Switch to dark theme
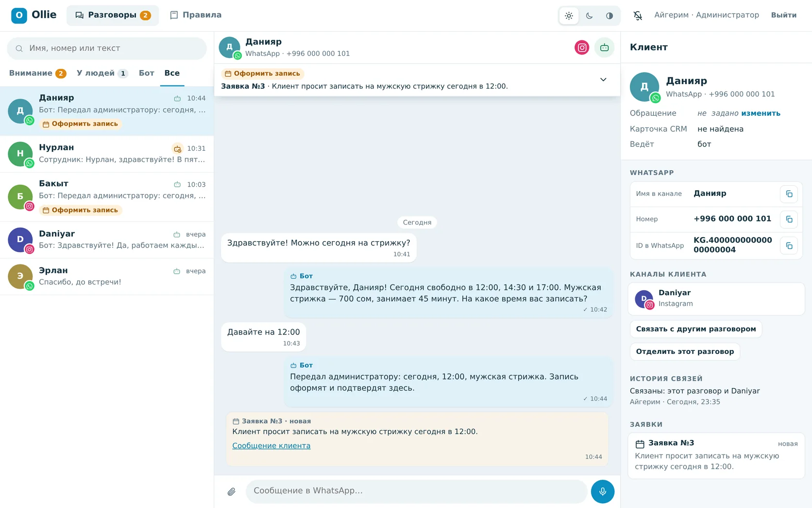This screenshot has width=812, height=508. pos(589,16)
